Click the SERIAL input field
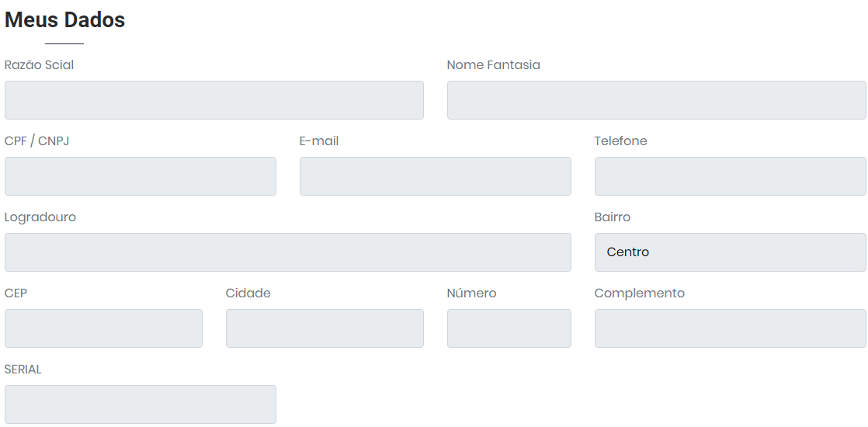 pyautogui.click(x=140, y=404)
